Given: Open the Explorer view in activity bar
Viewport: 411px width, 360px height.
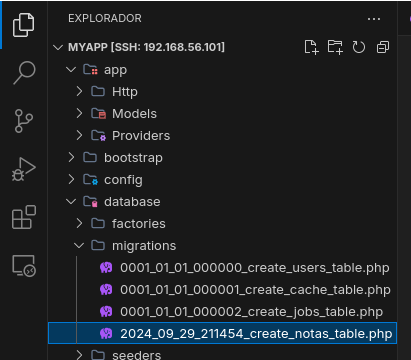Looking at the screenshot, I should [23, 25].
